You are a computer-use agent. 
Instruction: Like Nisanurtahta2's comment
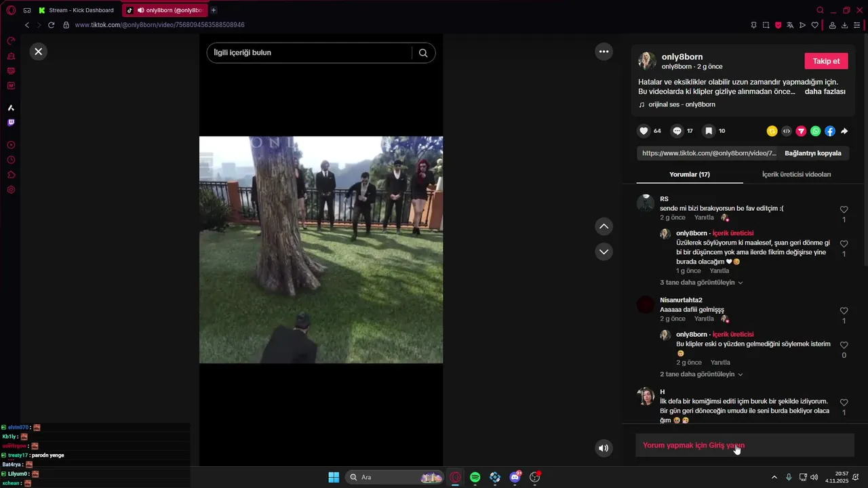click(x=844, y=312)
